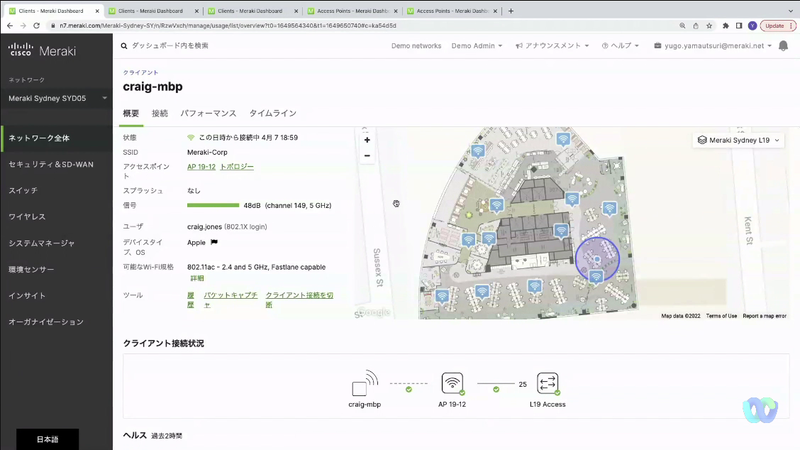
Task: Open map Terms of Use link
Action: pyautogui.click(x=721, y=316)
